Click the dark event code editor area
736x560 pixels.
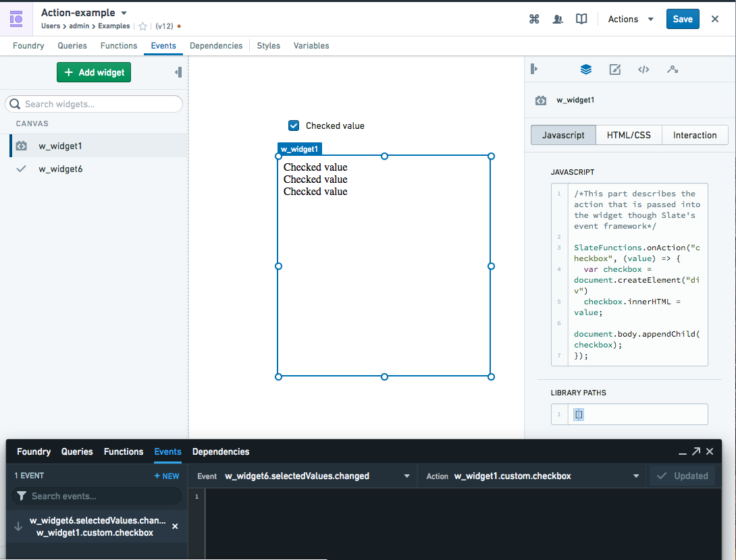click(x=463, y=524)
